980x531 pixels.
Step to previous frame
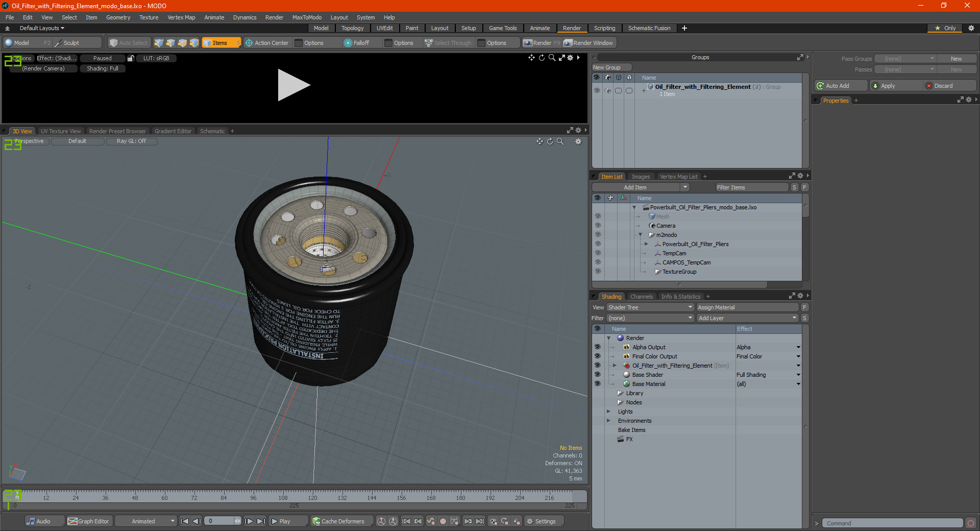[x=197, y=521]
